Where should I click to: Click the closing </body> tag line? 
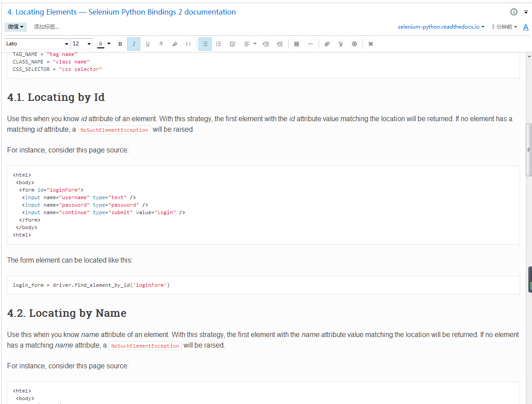click(x=26, y=227)
